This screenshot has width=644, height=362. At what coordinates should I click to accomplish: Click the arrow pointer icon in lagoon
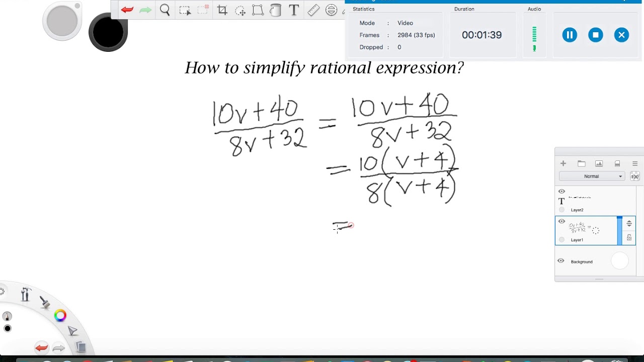tap(72, 331)
